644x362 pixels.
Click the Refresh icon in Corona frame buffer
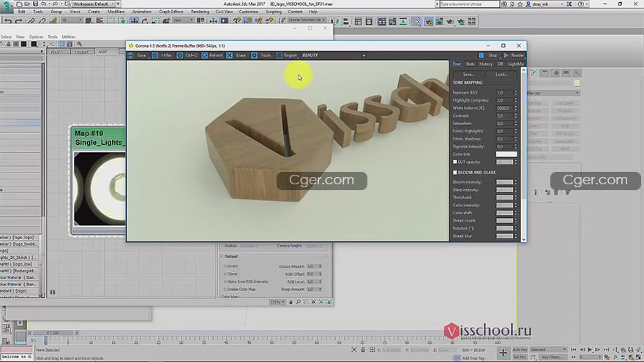pos(204,56)
